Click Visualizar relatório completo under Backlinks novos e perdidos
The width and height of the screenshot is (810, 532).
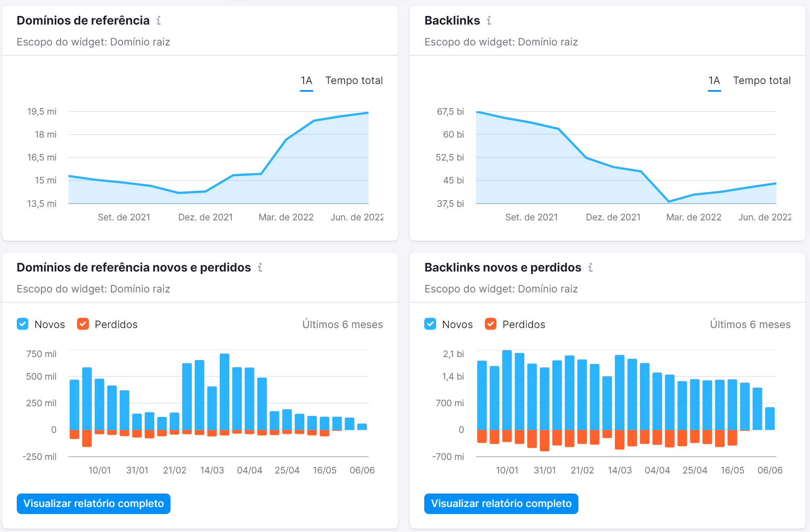pyautogui.click(x=501, y=504)
